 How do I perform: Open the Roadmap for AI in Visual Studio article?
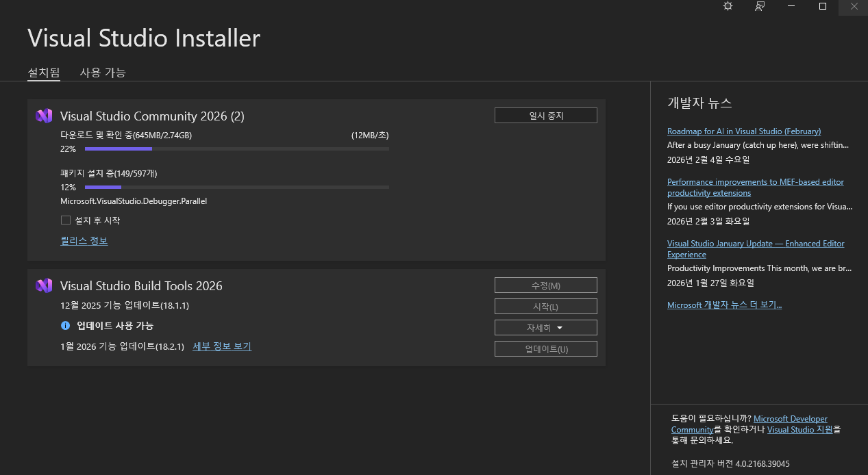coord(744,131)
